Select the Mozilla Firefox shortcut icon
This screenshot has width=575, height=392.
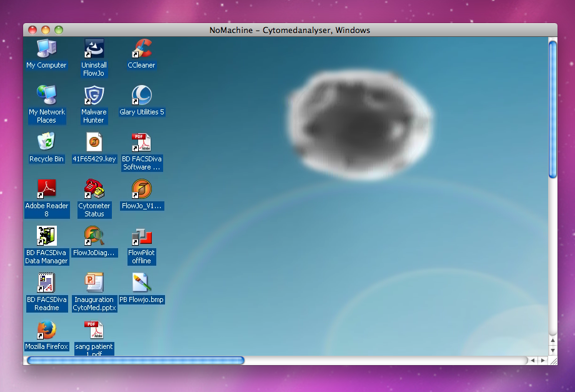tap(47, 329)
